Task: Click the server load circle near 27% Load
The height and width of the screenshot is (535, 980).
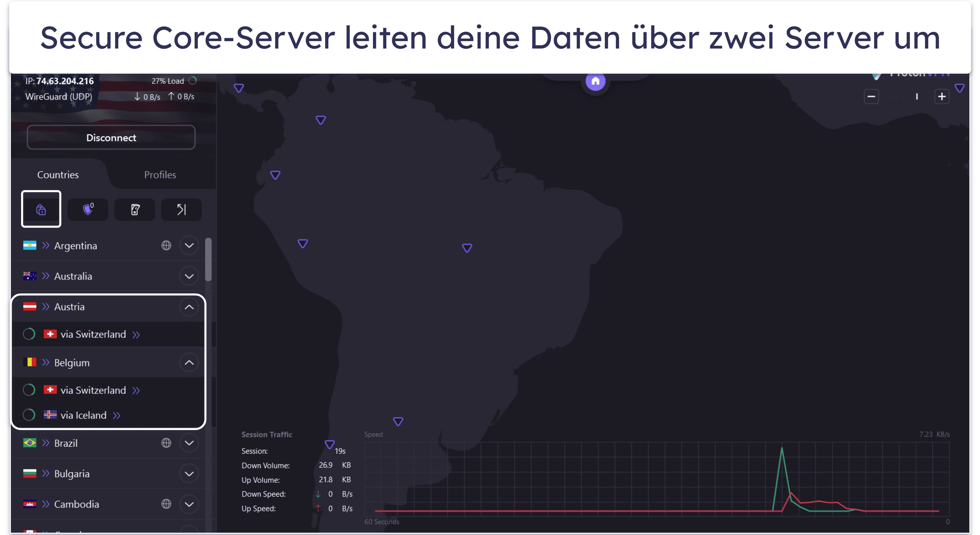Action: click(x=193, y=80)
